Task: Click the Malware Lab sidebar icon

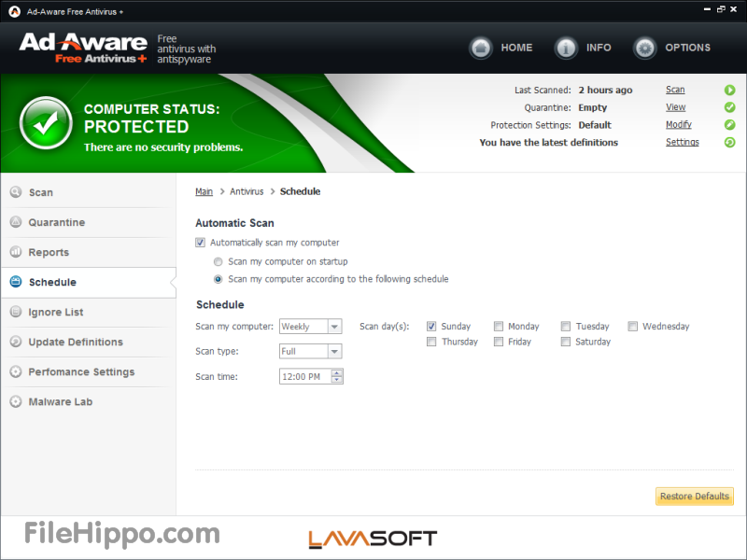Action: 16,402
